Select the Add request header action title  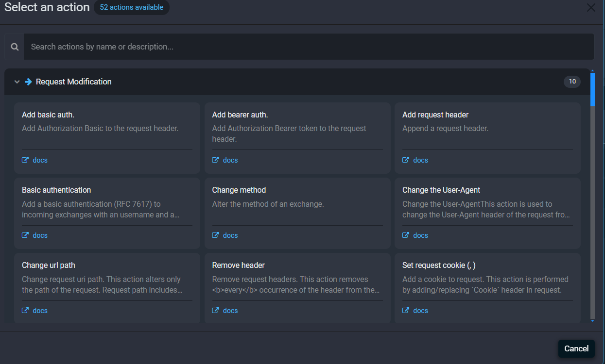pos(435,115)
